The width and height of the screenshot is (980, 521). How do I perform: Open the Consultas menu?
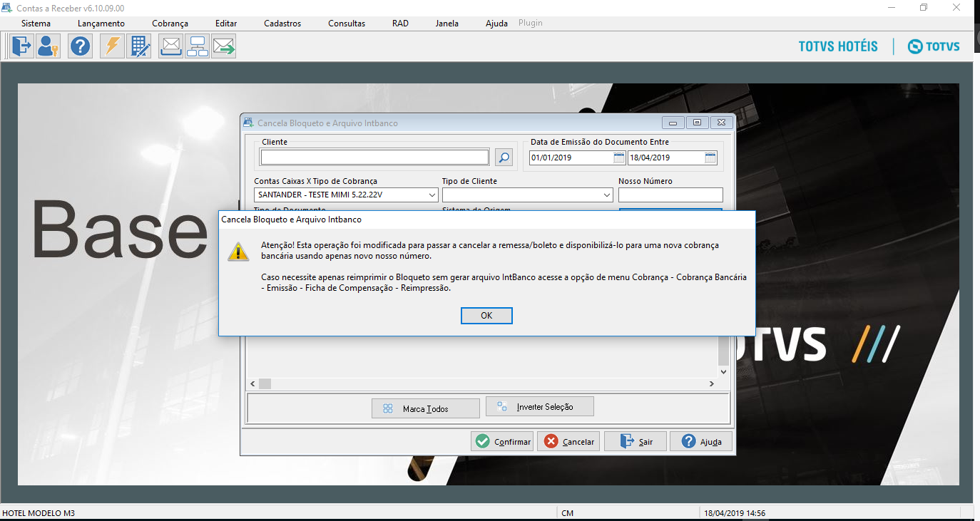click(x=347, y=24)
